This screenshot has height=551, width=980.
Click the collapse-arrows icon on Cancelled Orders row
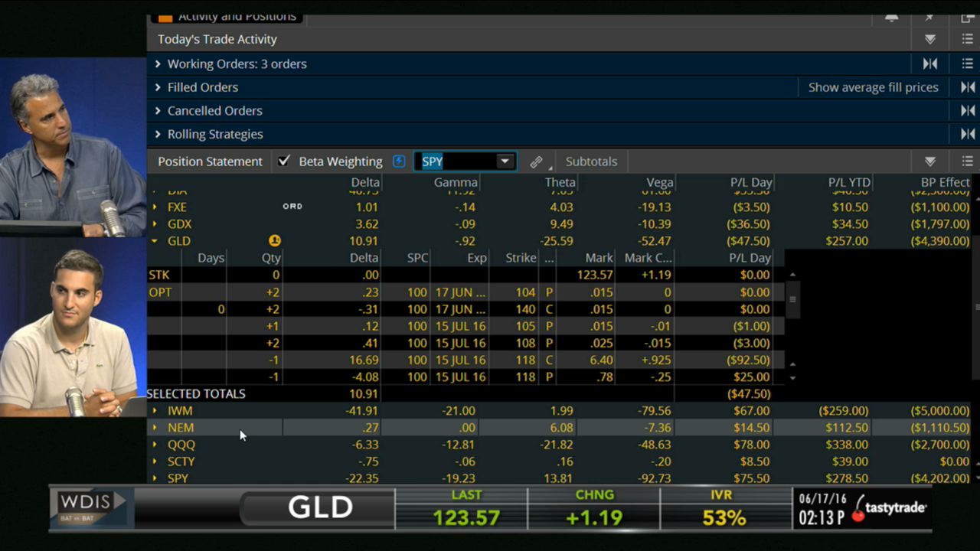[x=968, y=111]
